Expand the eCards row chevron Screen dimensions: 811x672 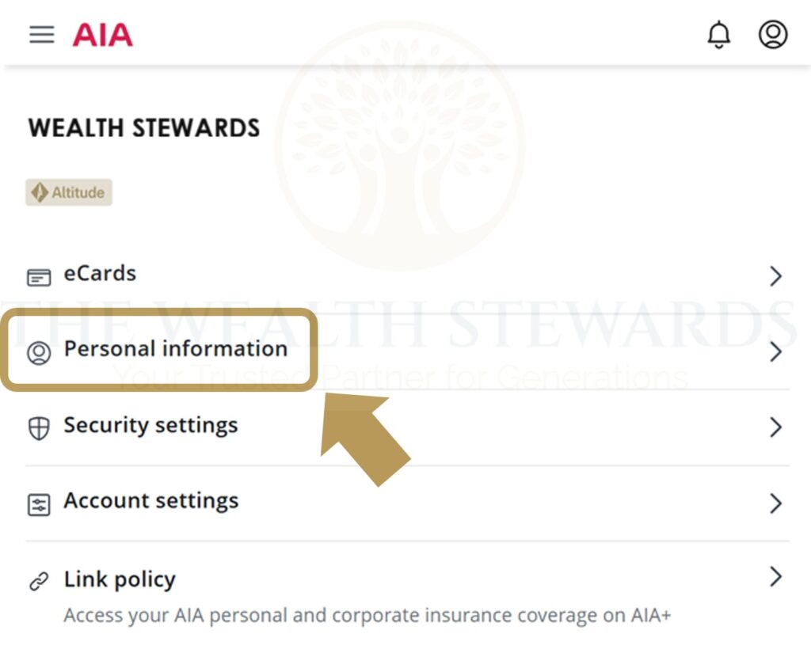(x=776, y=276)
